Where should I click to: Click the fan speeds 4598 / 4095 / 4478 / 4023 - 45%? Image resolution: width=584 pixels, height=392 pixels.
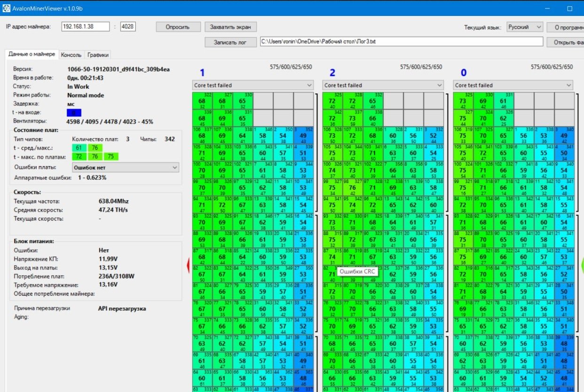click(110, 122)
